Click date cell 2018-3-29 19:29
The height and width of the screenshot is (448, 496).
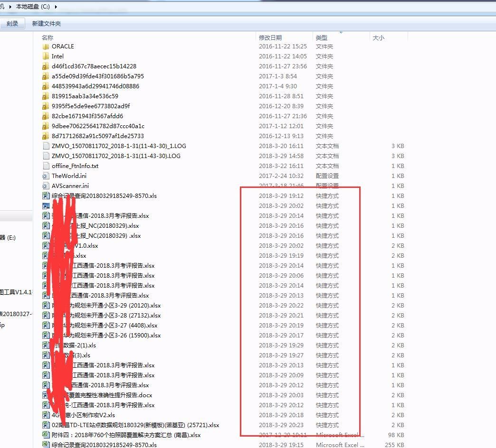point(281,345)
